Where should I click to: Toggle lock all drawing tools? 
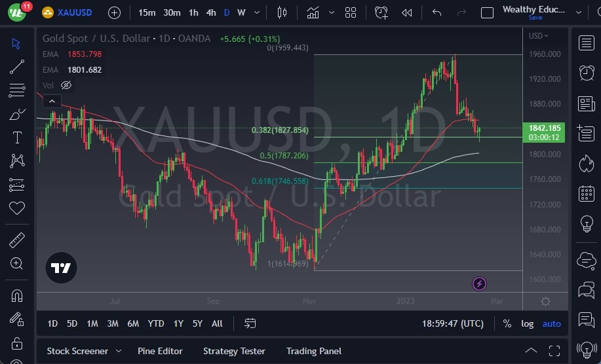[x=17, y=343]
